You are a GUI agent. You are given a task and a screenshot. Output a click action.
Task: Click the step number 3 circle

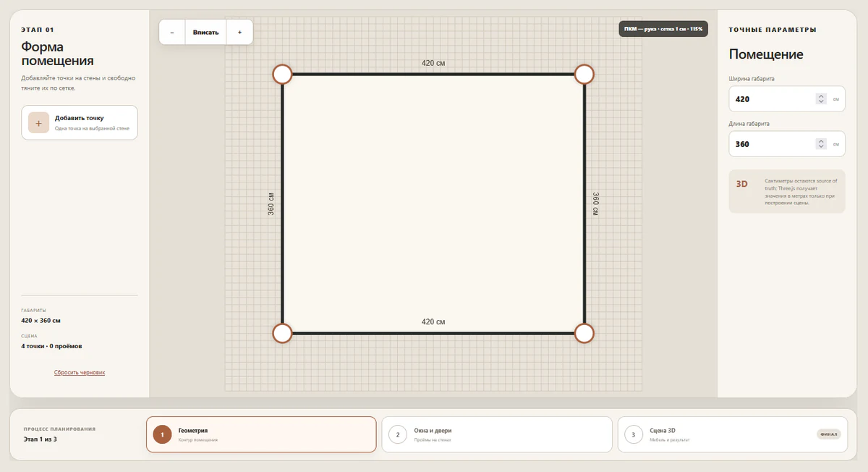coord(633,434)
